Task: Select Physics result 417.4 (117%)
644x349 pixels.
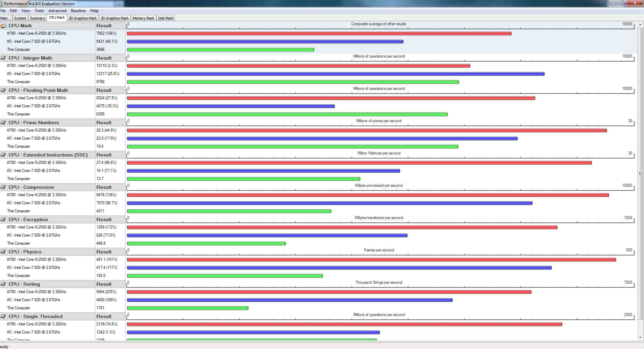Action: [x=107, y=268]
